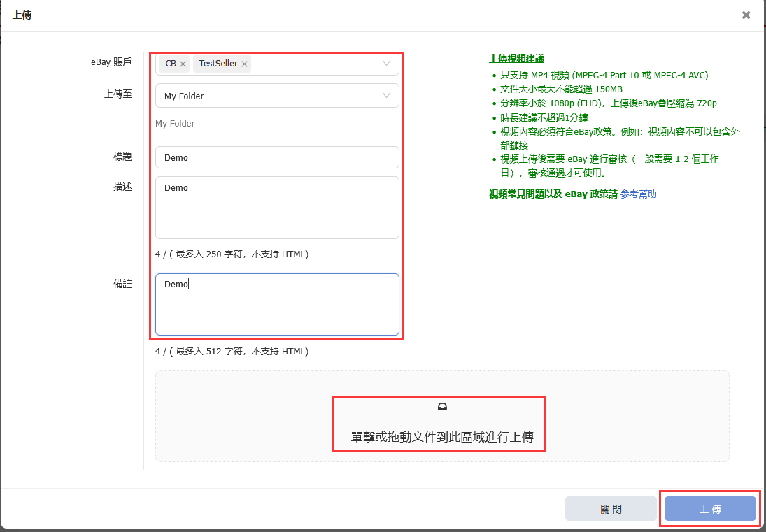Remove the TestSeller account tag

244,64
